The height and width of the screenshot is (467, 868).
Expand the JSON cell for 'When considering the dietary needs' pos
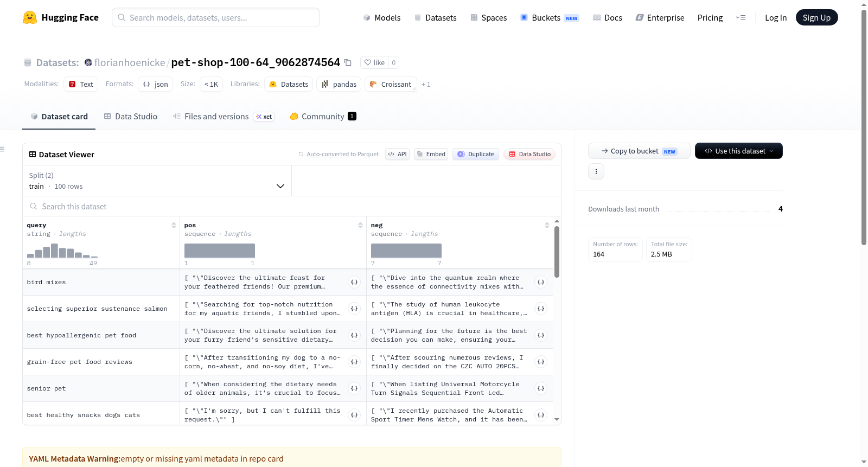[354, 388]
